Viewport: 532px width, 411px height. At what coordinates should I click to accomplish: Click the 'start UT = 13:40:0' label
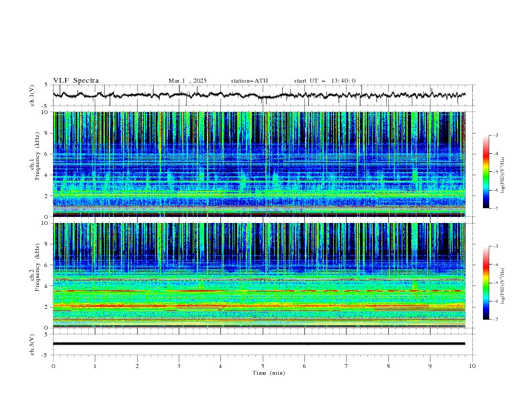click(x=324, y=81)
